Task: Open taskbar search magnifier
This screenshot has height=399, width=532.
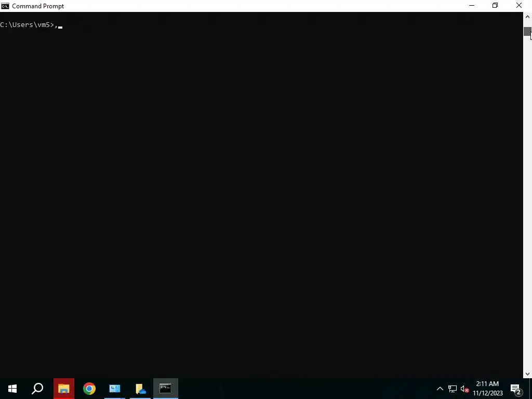Action: coord(37,389)
